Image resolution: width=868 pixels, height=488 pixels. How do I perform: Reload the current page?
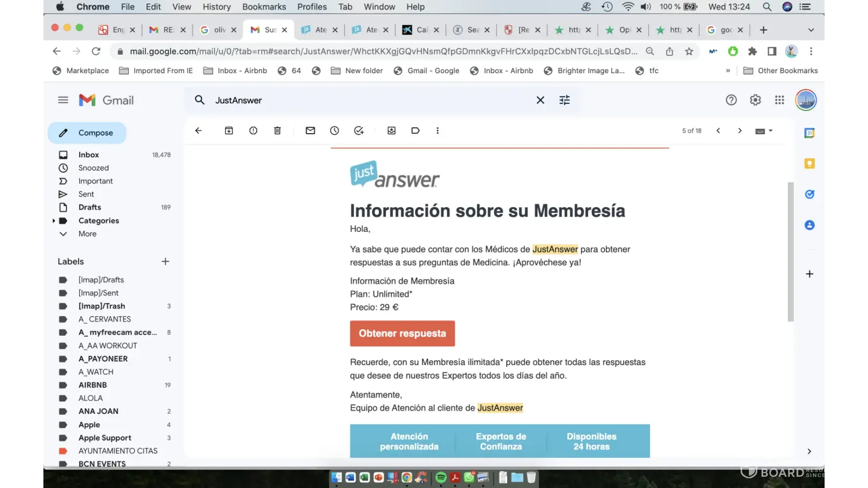click(x=96, y=51)
